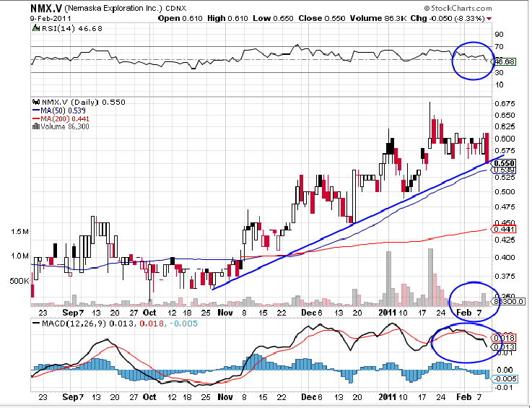The width and height of the screenshot is (532, 408).
Task: Click the Chg -0.050 (-8.33%) text
Action: click(x=448, y=18)
